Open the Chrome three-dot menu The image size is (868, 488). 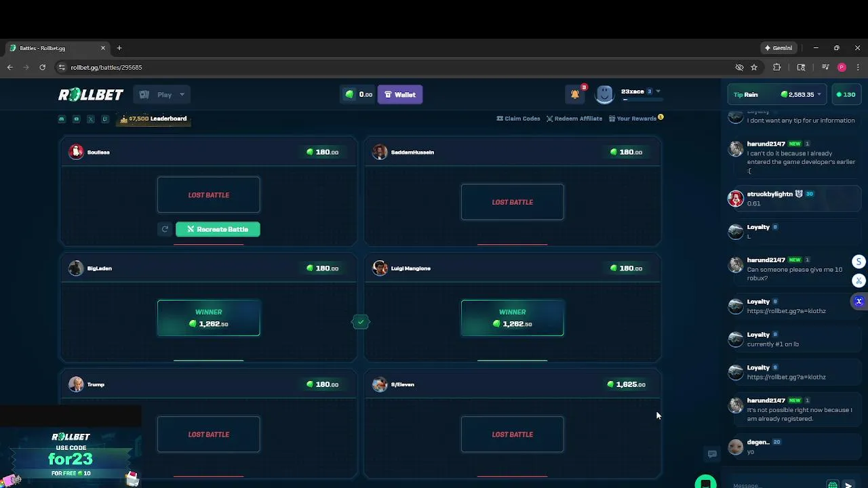tap(858, 67)
